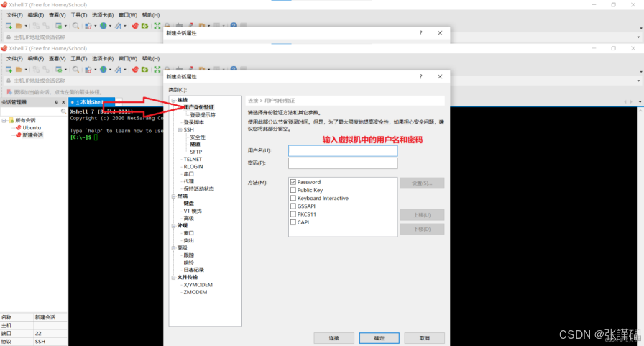Click blue Help icon in lower Xshell toolbar
This screenshot has height=346, width=644.
tap(234, 69)
